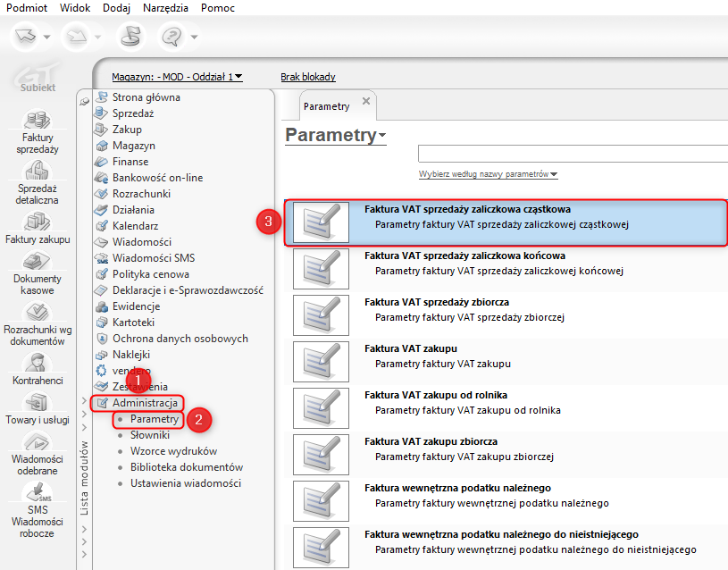Select Polityka cenowa in module tree
Viewport: 728px width, 570px height.
point(150,274)
